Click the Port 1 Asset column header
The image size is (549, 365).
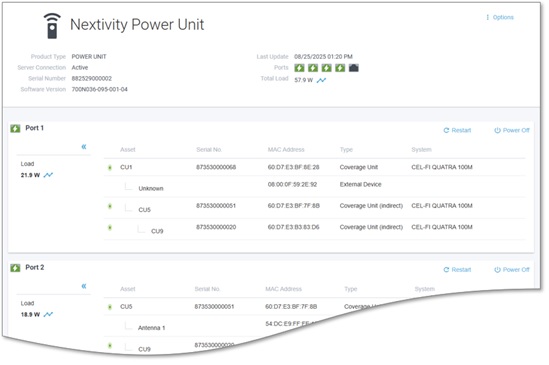tap(127, 150)
